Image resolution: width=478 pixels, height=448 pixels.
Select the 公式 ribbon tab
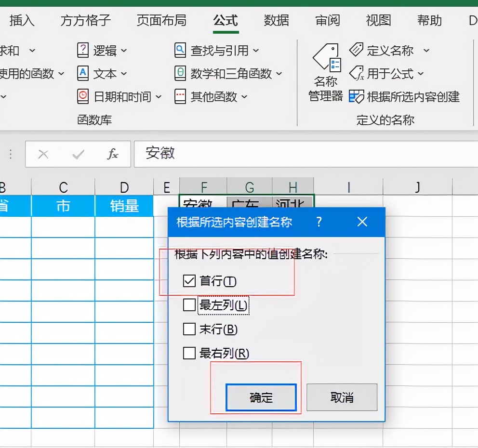[226, 20]
